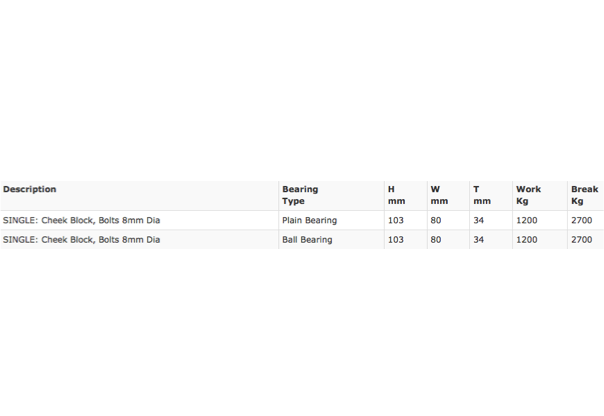
Task: Click 2700 in the Ball Bearing row
Action: coord(582,240)
